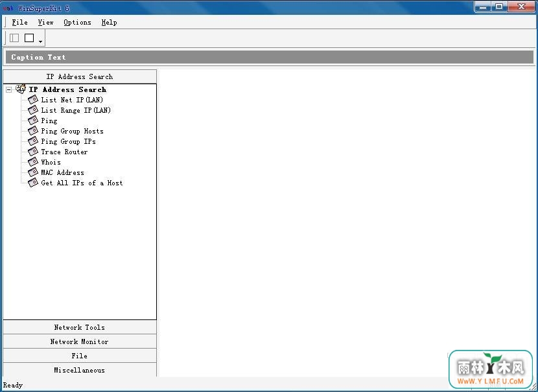
Task: Select the Ping tool
Action: (49, 121)
